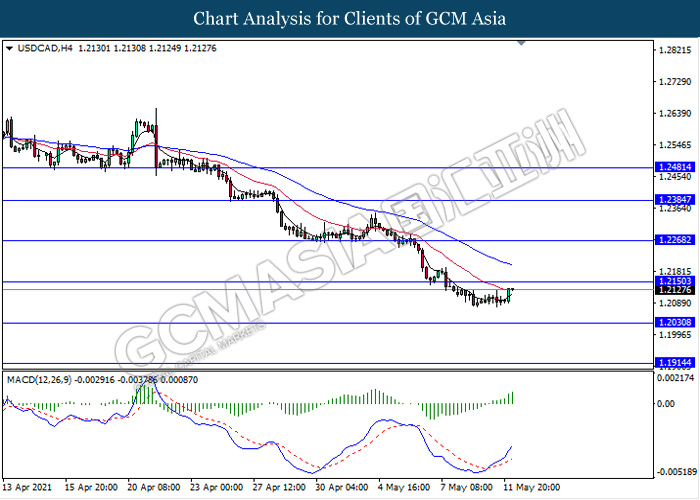Image resolution: width=700 pixels, height=500 pixels.
Task: Click the 0.002174 MACD scale value
Action: click(x=676, y=378)
